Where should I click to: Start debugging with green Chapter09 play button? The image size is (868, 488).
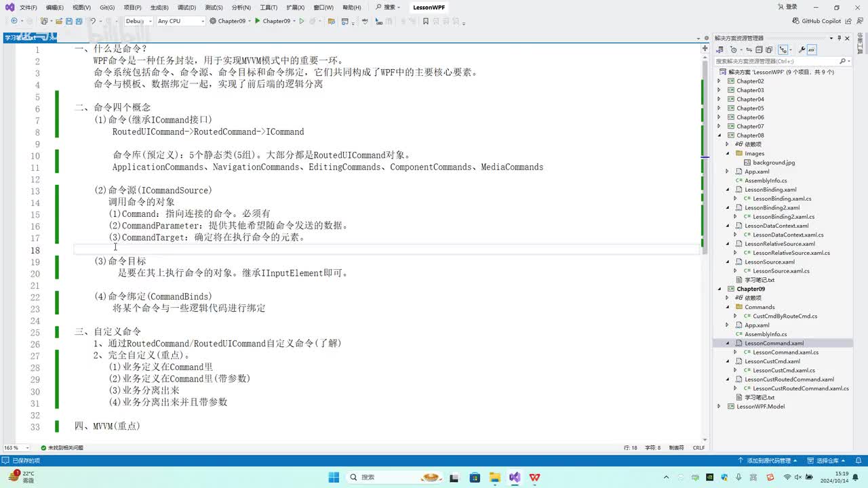(x=273, y=21)
